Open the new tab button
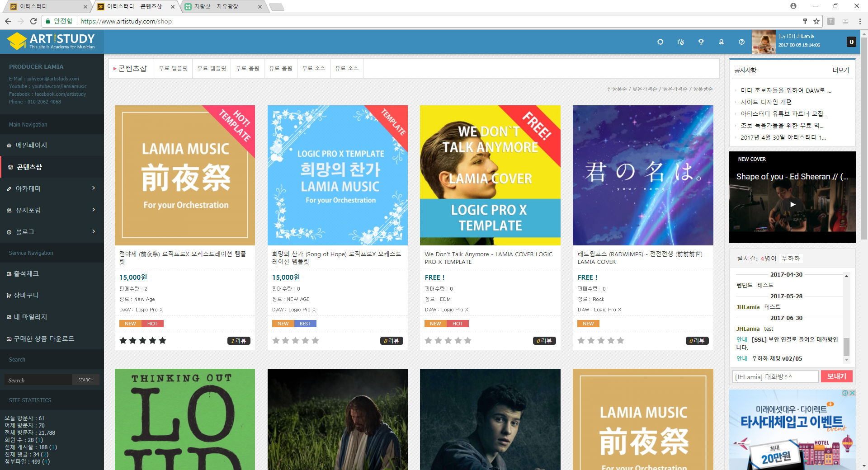This screenshot has width=868, height=470. [x=276, y=7]
